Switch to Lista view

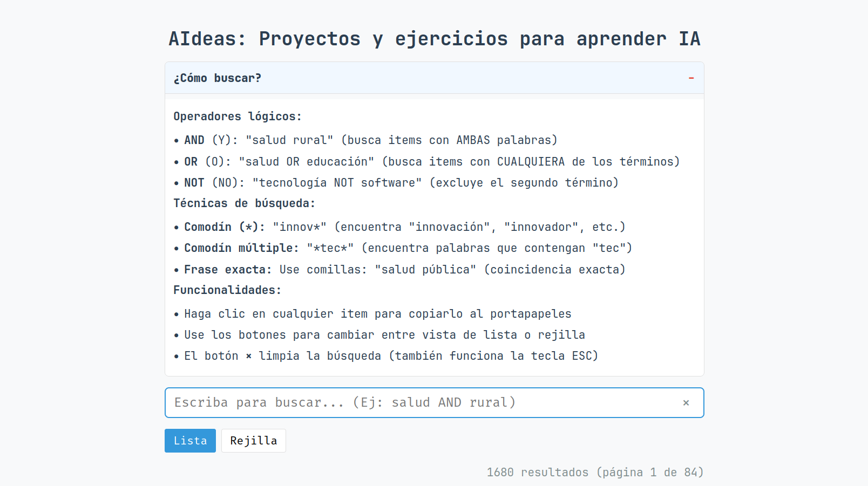click(190, 441)
